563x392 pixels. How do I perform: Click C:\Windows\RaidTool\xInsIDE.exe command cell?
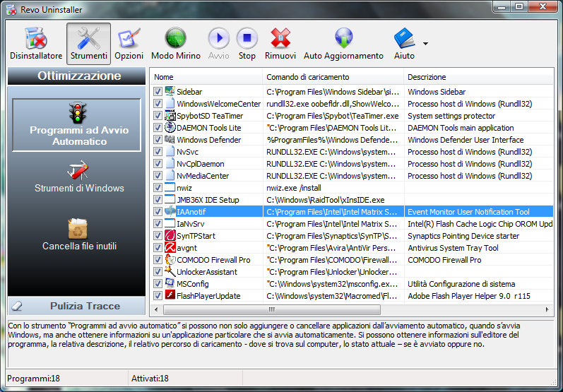tap(326, 200)
